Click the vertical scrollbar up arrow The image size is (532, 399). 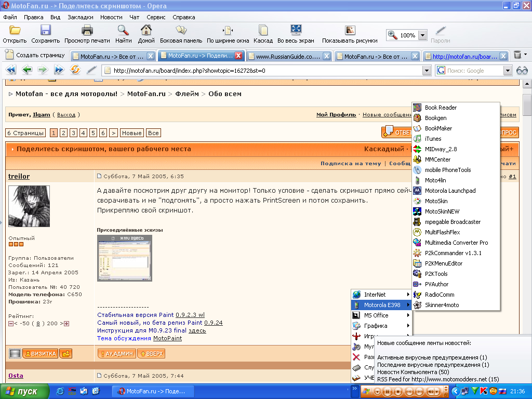(527, 84)
